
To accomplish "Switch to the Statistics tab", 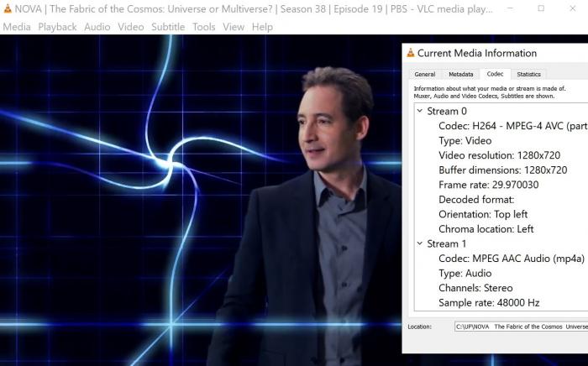I will 528,74.
